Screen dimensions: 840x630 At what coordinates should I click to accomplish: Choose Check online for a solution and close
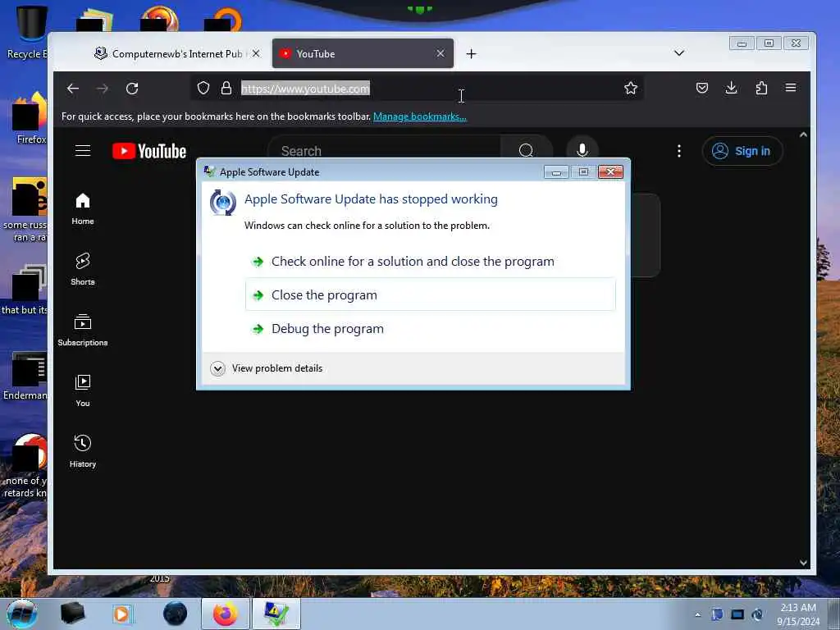pyautogui.click(x=430, y=262)
